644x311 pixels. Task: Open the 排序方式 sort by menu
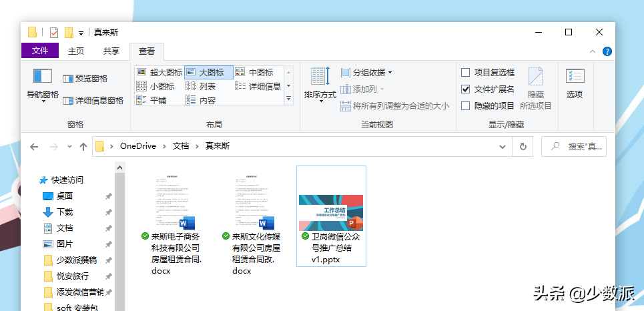pos(320,85)
